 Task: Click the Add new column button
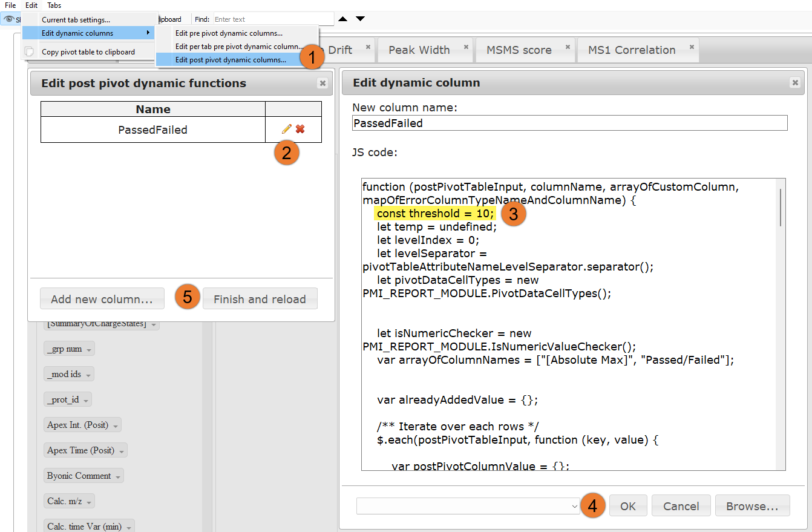coord(102,299)
